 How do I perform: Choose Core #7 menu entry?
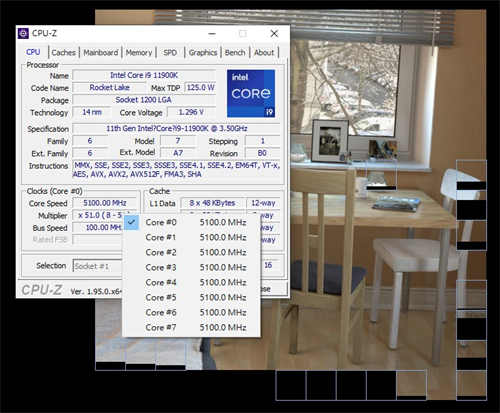click(x=191, y=327)
